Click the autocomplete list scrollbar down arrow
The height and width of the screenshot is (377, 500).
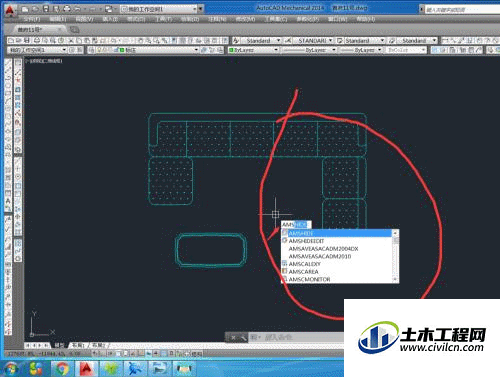pos(395,279)
